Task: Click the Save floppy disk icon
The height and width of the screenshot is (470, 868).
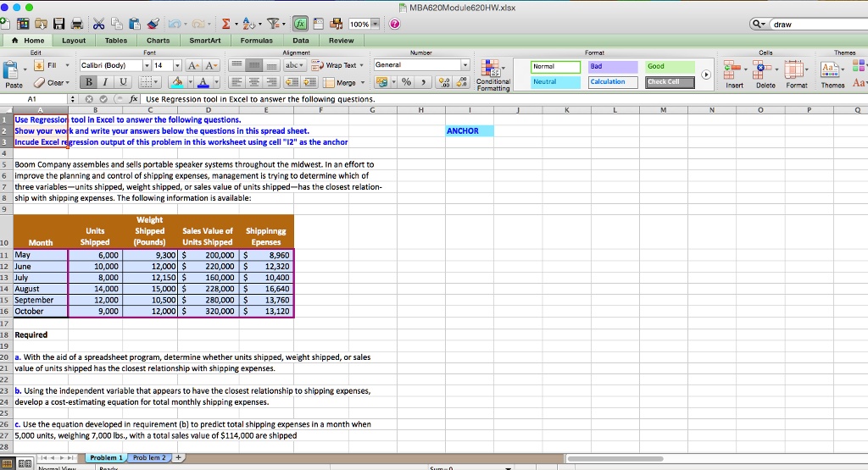Action: click(58, 24)
